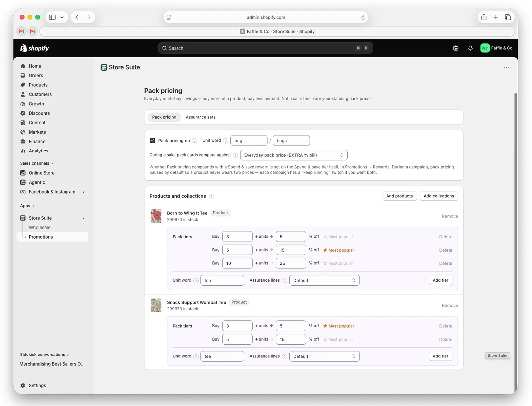
Task: Open Assurance lines dropdown for Born to Wing It Tee
Action: (x=325, y=280)
